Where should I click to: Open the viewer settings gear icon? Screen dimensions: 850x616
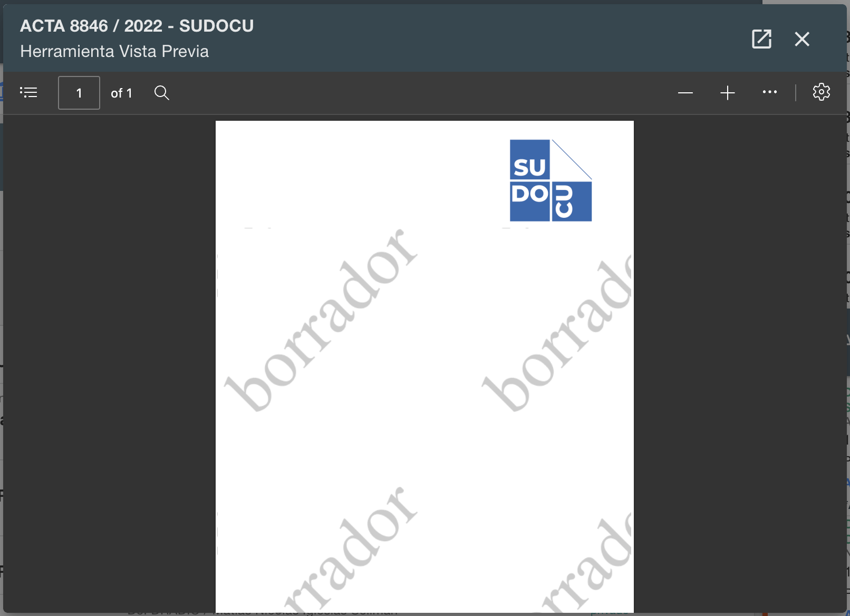click(x=821, y=92)
